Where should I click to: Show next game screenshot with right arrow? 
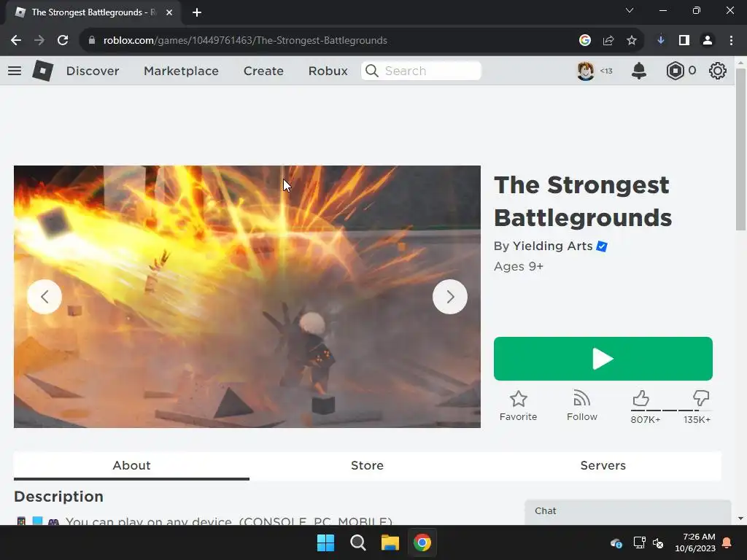coord(449,297)
